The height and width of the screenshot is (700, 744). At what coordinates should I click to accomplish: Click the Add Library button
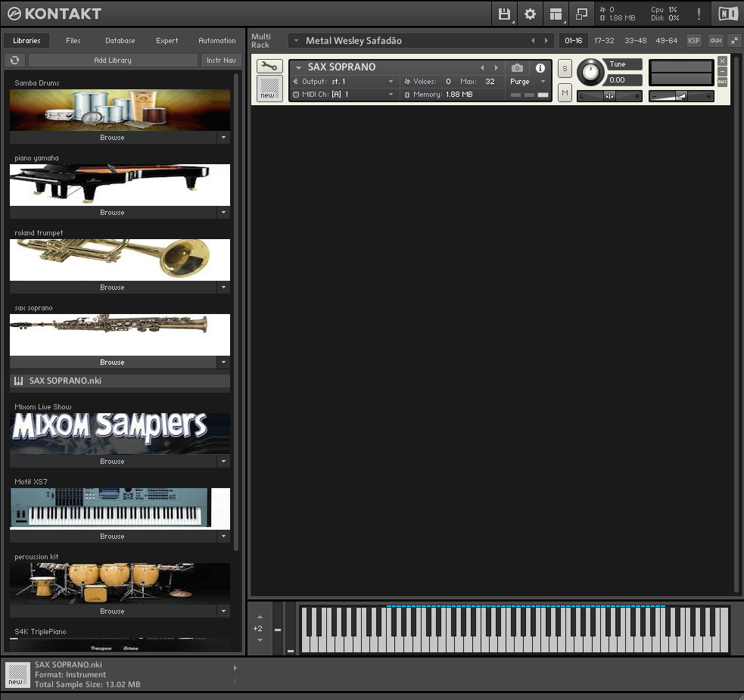click(113, 61)
